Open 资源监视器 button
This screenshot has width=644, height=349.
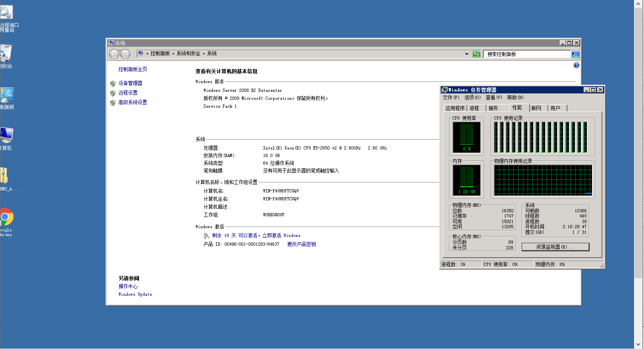pyautogui.click(x=555, y=247)
